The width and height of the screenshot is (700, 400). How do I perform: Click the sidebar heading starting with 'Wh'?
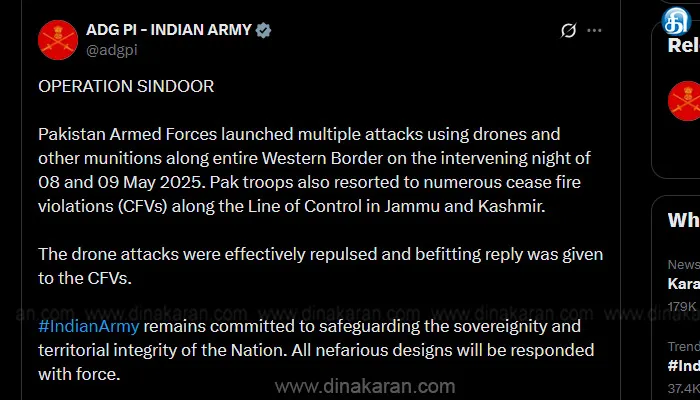coord(684,220)
